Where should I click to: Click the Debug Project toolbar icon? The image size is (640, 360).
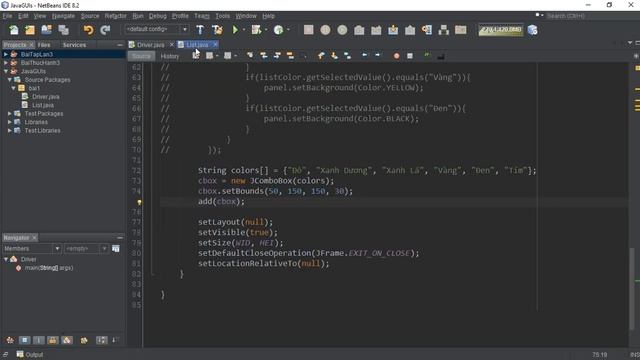[256, 30]
